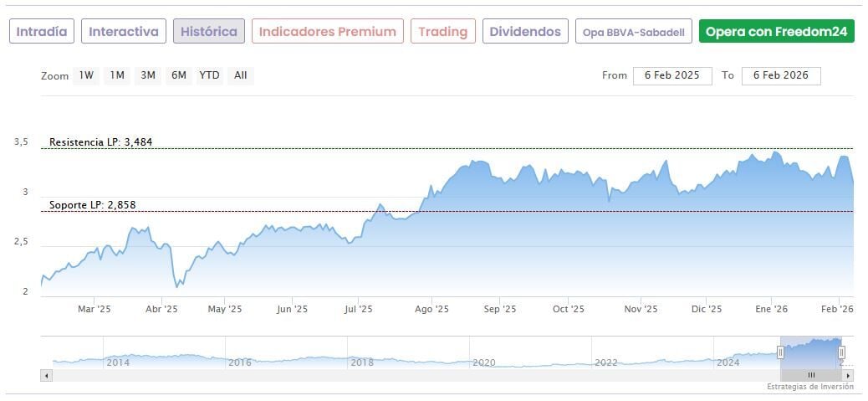868x401 pixels.
Task: Select the YTD zoom option
Action: coord(209,75)
